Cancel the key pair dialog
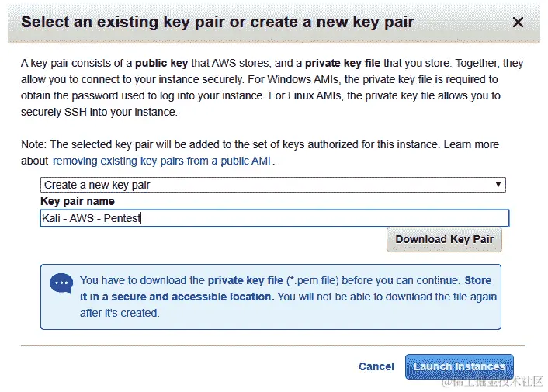Image resolution: width=548 pixels, height=392 pixels. (376, 366)
